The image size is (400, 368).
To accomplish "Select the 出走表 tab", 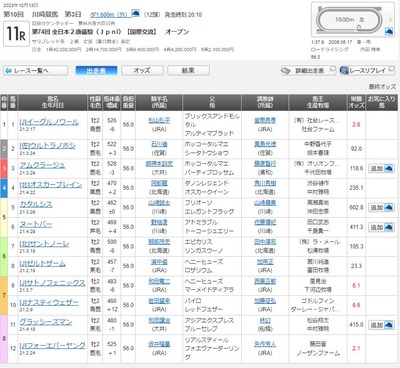I will click(96, 71).
